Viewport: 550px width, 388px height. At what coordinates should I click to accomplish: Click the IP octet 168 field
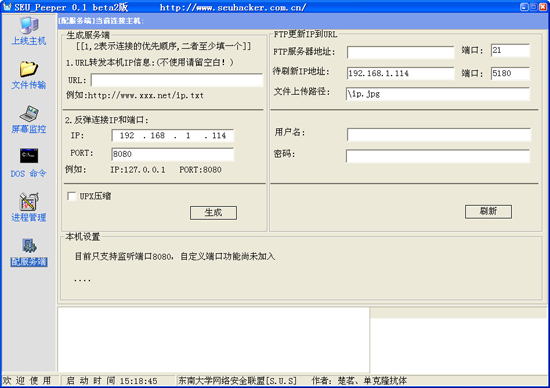(x=157, y=136)
